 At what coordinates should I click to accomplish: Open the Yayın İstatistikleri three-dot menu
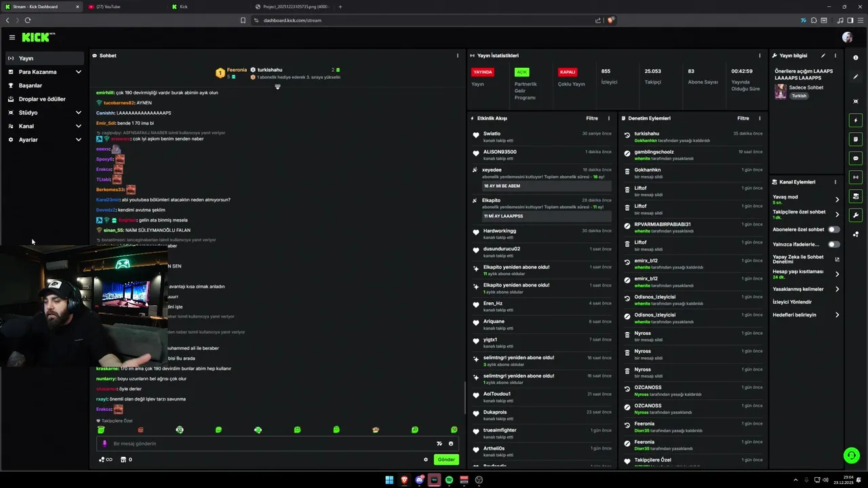[759, 56]
